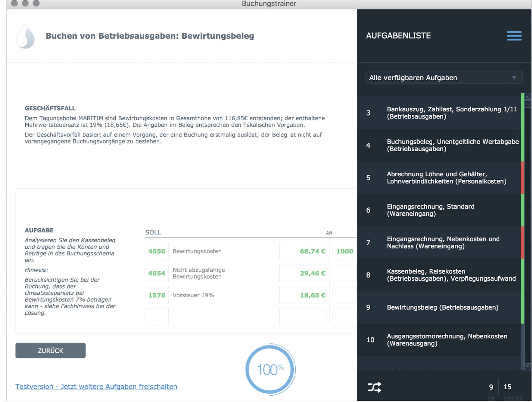Click the empty fourth debit account field
The width and height of the screenshot is (532, 402).
pos(157,317)
